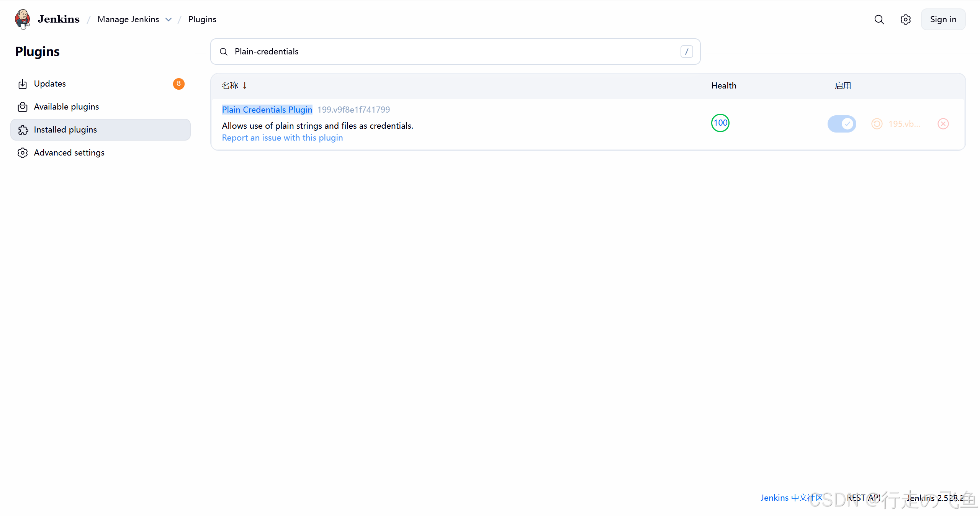Click the 启用 column header
980x516 pixels.
843,85
